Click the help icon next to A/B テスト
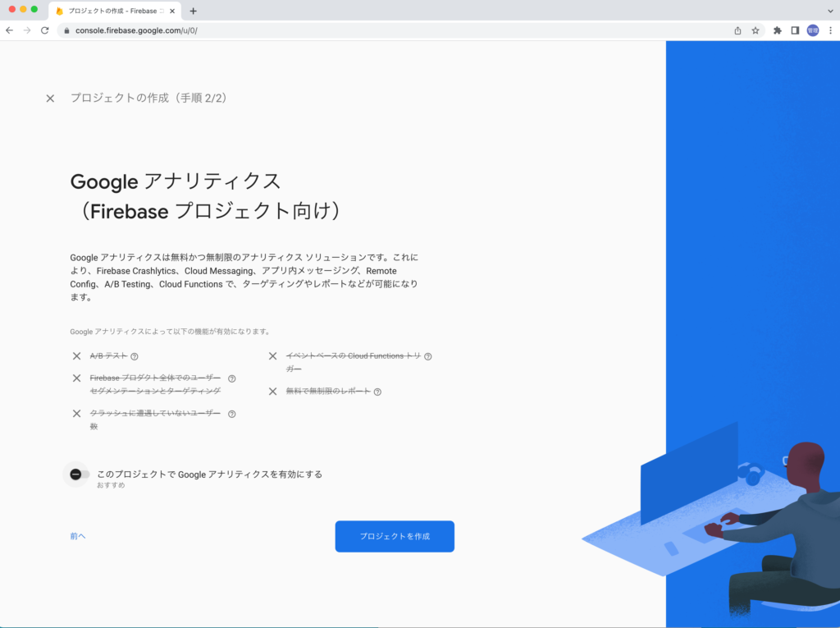The image size is (840, 628). click(135, 356)
